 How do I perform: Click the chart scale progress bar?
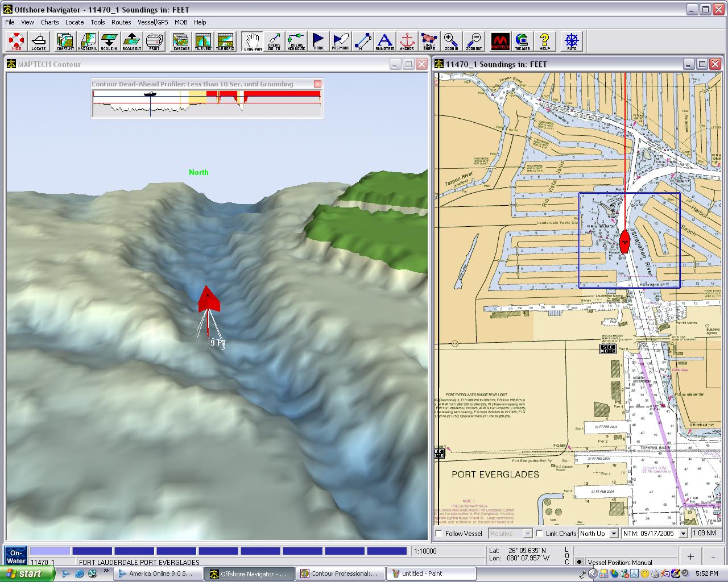point(218,551)
